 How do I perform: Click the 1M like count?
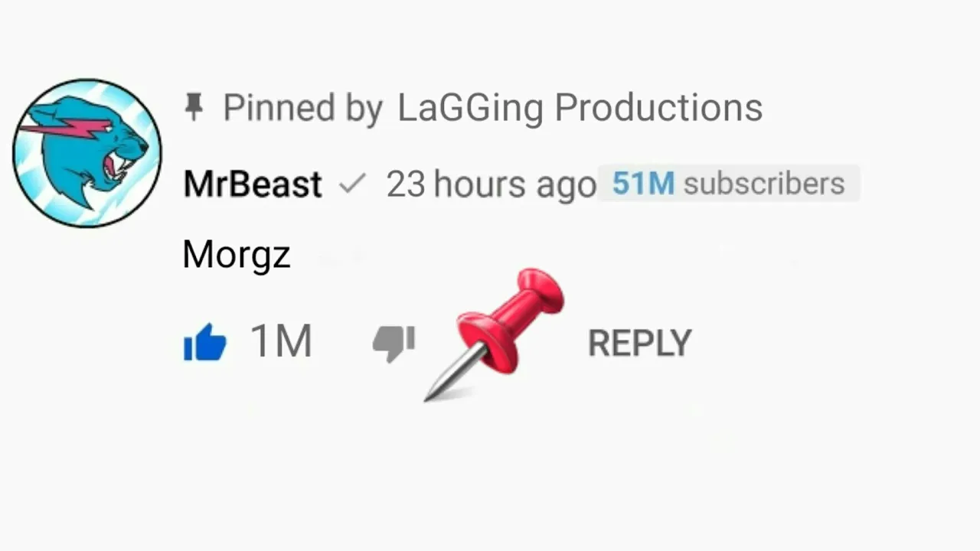point(281,341)
